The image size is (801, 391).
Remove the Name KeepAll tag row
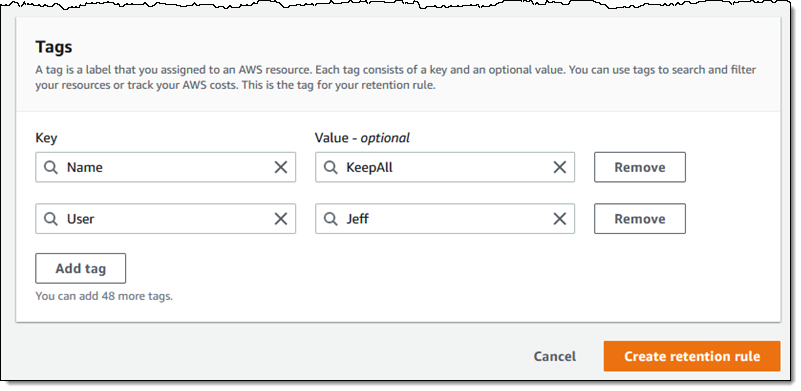click(x=640, y=167)
